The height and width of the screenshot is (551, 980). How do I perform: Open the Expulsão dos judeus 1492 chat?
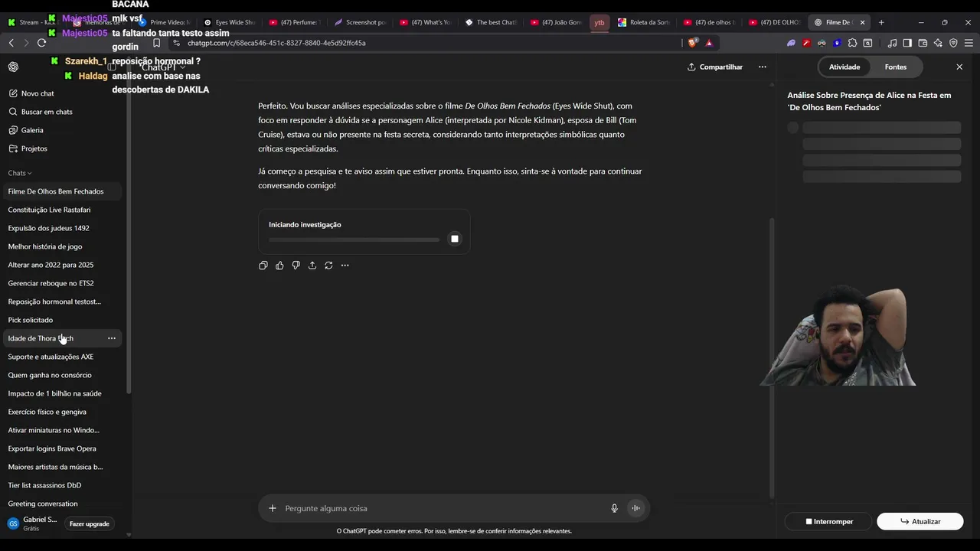(61, 228)
